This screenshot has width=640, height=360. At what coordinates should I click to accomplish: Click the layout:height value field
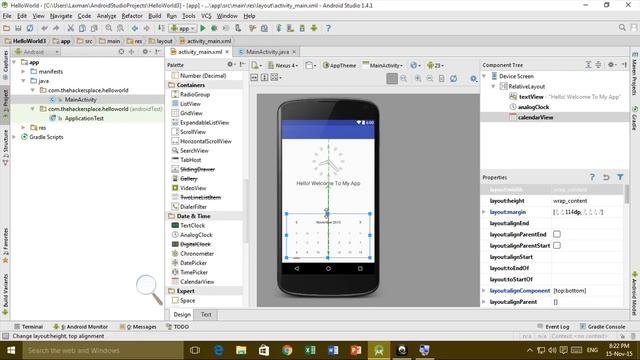click(588, 201)
